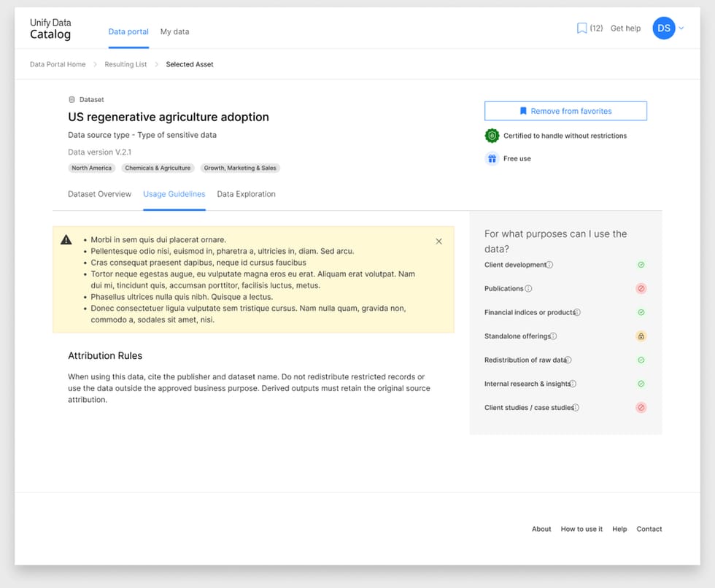
Task: Open the Contact footer link
Action: tap(649, 529)
